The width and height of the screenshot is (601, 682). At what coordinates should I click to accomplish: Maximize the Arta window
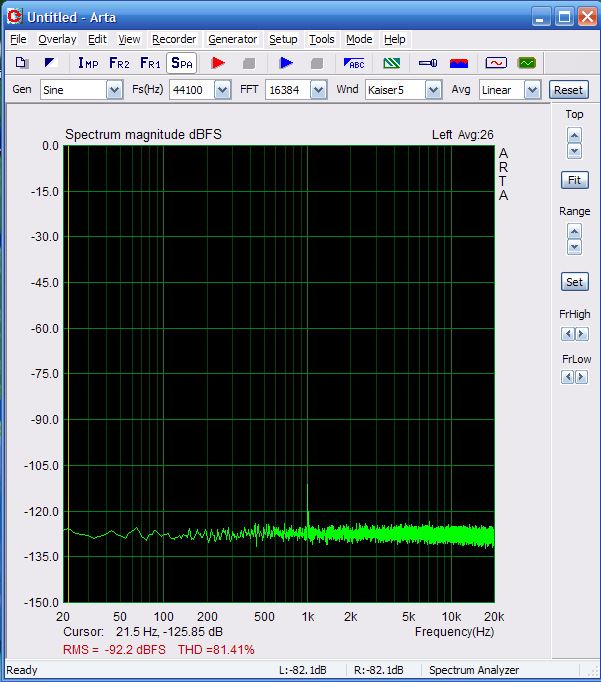[x=564, y=17]
